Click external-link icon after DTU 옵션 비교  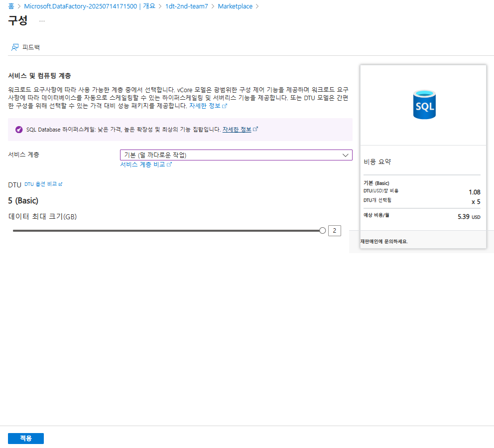point(60,184)
